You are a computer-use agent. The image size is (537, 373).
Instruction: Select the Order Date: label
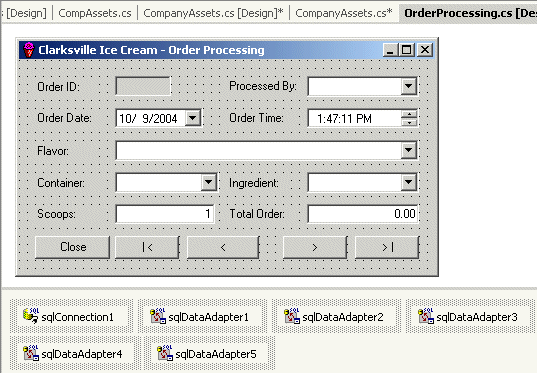[64, 118]
